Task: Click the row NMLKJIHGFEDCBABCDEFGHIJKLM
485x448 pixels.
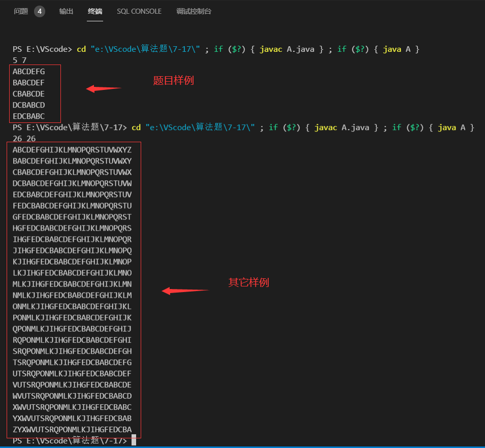Action: pos(72,295)
